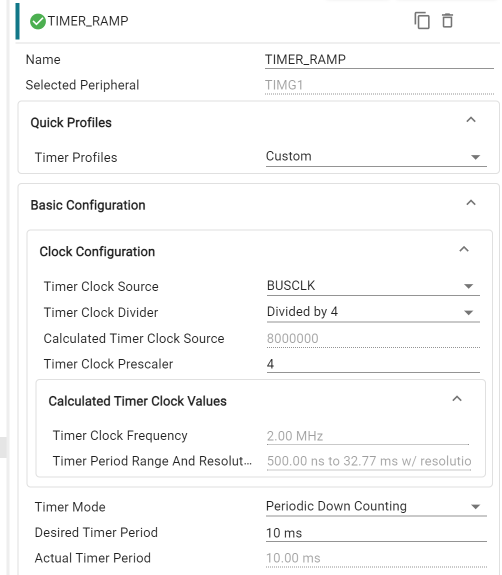Click the Calculated Timer Clock Source value
The height and width of the screenshot is (575, 502).
(373, 338)
